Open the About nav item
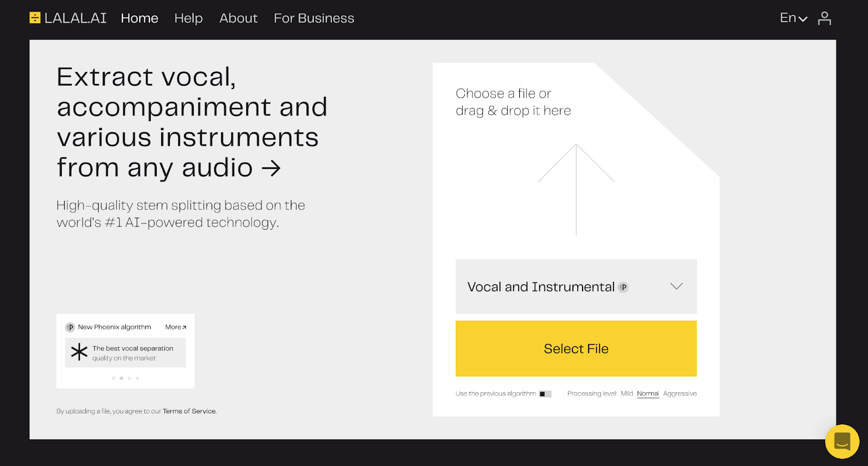868x466 pixels. pos(238,18)
